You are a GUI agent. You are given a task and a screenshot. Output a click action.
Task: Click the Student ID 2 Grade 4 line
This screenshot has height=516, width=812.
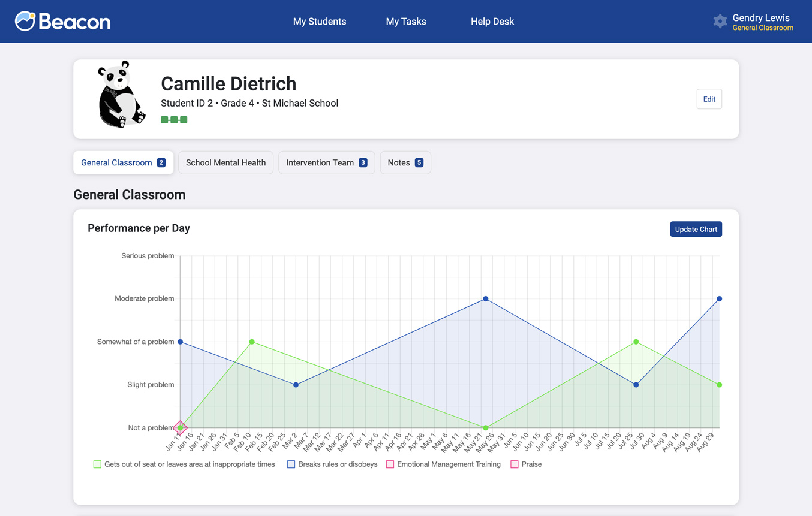(x=249, y=103)
